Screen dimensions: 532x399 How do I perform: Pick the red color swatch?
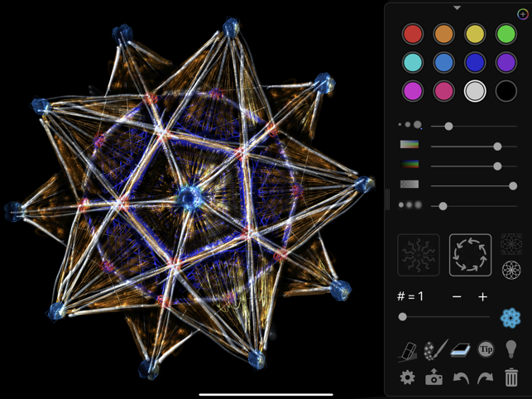pos(412,34)
